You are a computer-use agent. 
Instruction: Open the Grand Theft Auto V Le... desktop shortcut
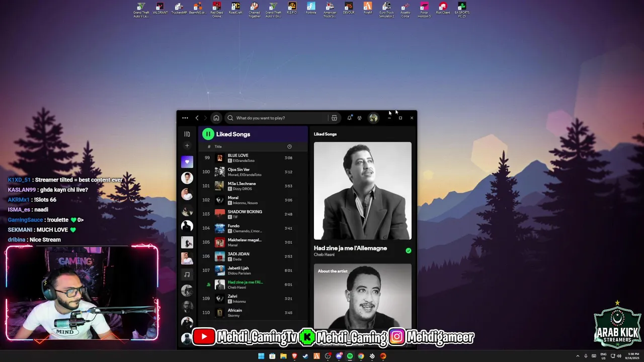[141, 10]
